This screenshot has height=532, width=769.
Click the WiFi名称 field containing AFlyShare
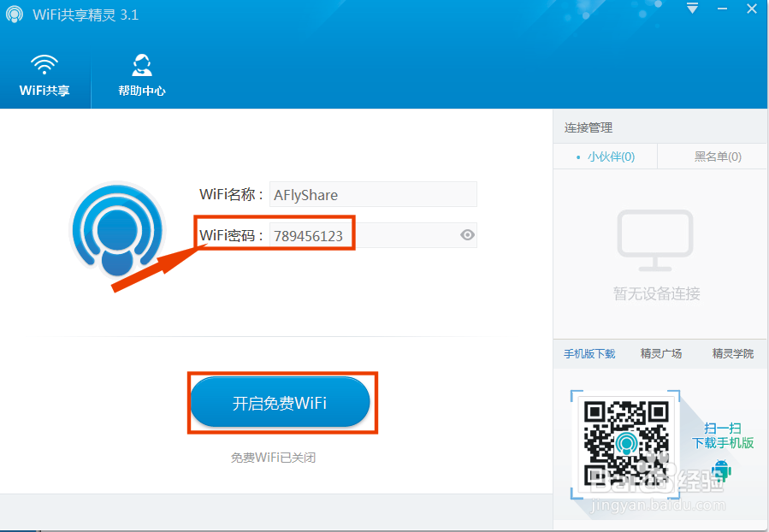pyautogui.click(x=373, y=194)
